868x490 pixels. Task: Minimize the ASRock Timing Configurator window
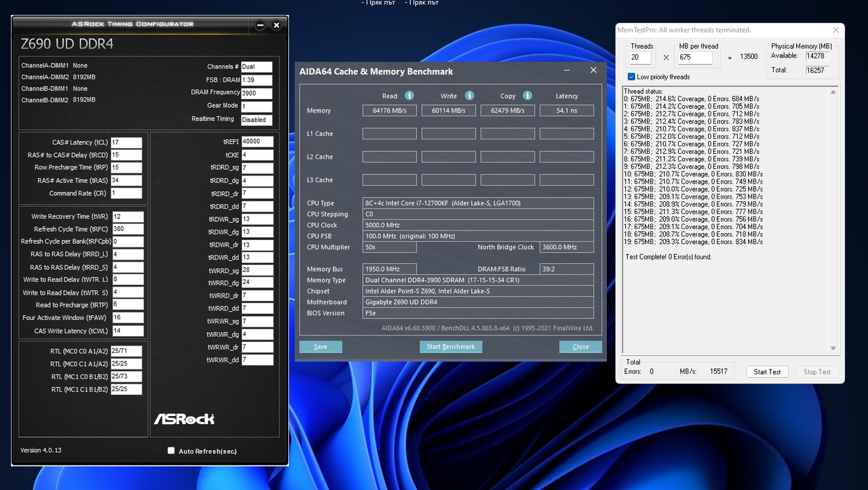pos(260,26)
